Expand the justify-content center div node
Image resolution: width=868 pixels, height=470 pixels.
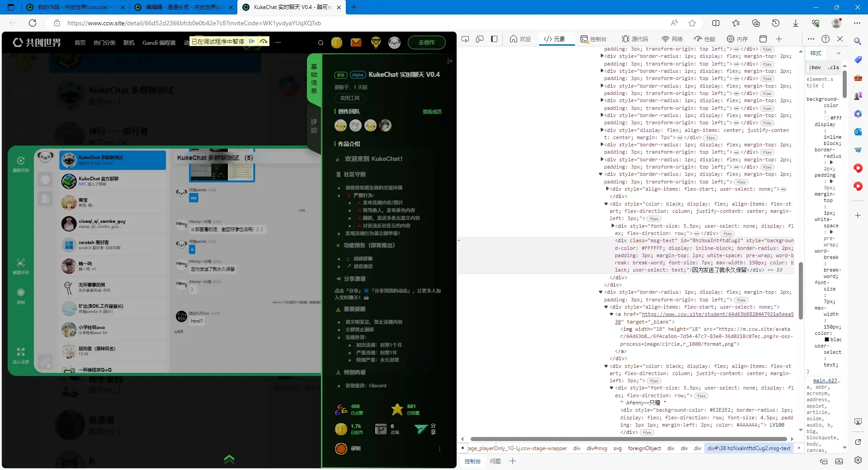tap(602, 130)
